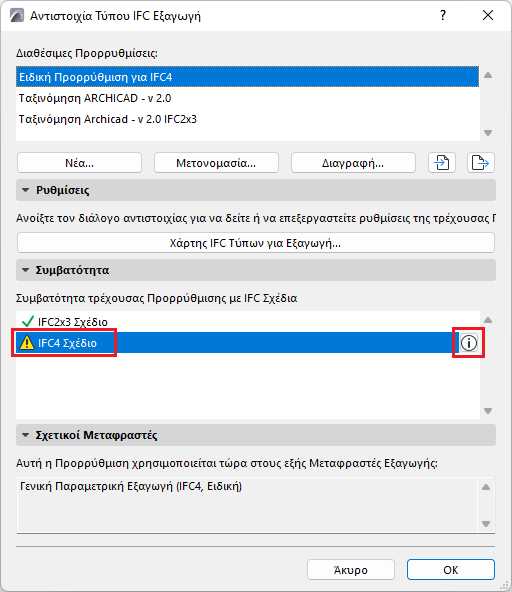Click the help question mark in title bar
Viewport: 512px width, 592px height.
click(x=443, y=15)
